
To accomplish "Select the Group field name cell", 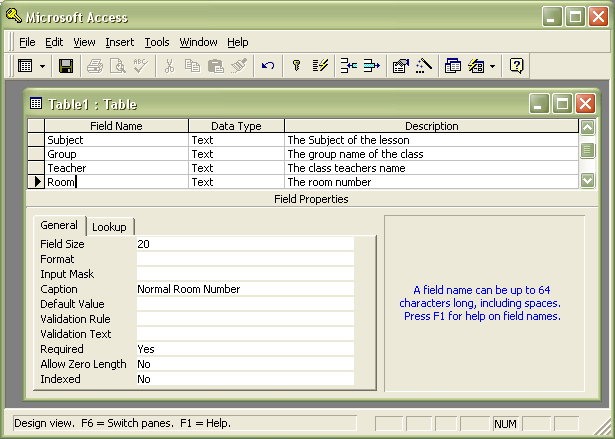I will point(116,154).
